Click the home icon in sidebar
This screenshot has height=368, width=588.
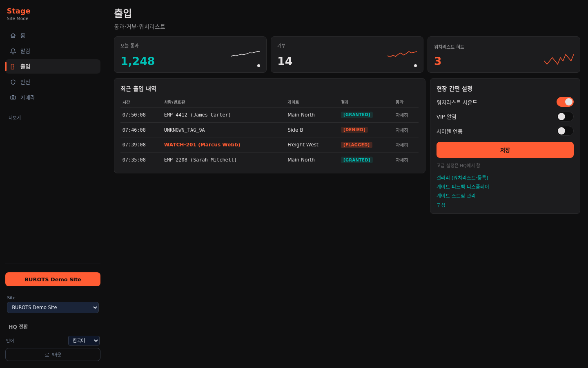point(13,36)
